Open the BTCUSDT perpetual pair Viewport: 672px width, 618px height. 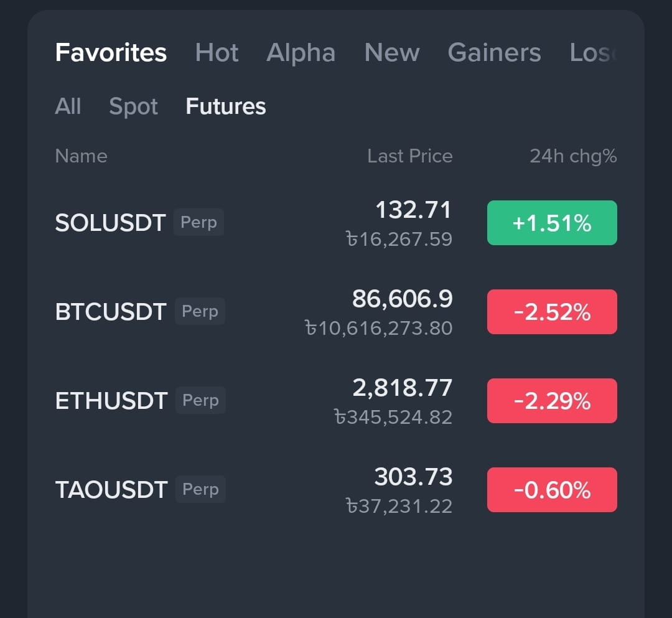(336, 312)
